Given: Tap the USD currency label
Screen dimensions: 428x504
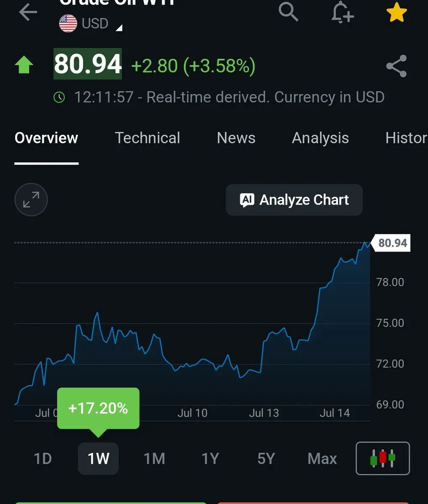Looking at the screenshot, I should click(95, 24).
